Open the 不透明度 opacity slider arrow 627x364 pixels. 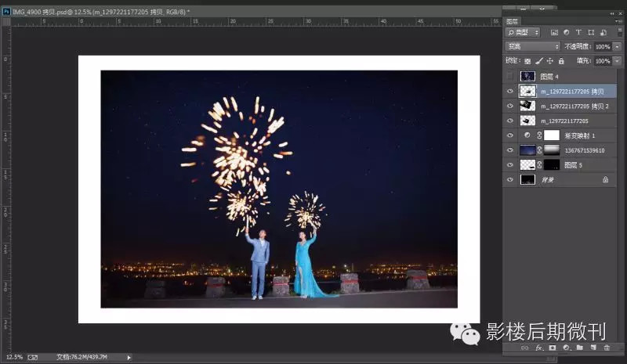pyautogui.click(x=618, y=47)
